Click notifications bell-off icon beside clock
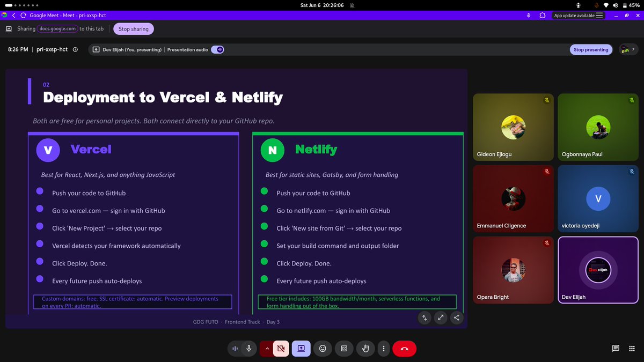Viewport: 644px width, 362px height. coord(352,5)
